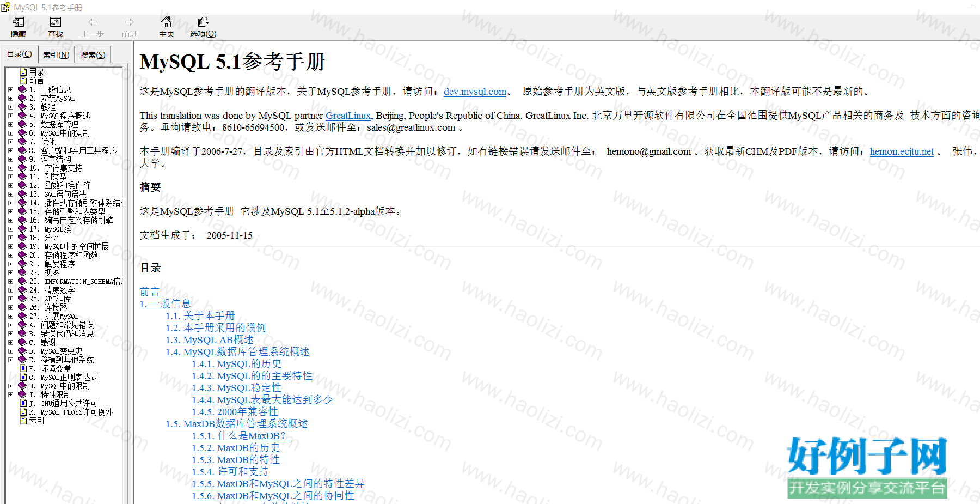Follow the 前言 contents link
Viewport: 980px width, 504px height.
[150, 292]
